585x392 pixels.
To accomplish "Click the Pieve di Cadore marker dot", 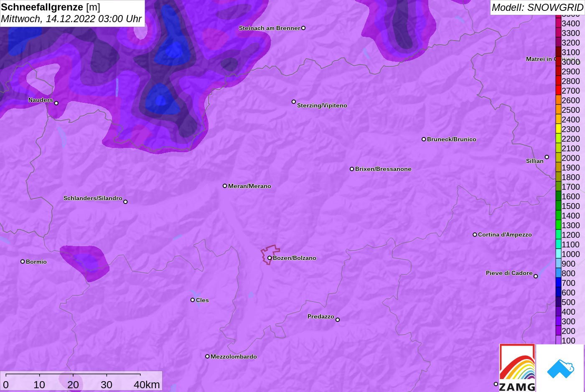I will (x=536, y=276).
